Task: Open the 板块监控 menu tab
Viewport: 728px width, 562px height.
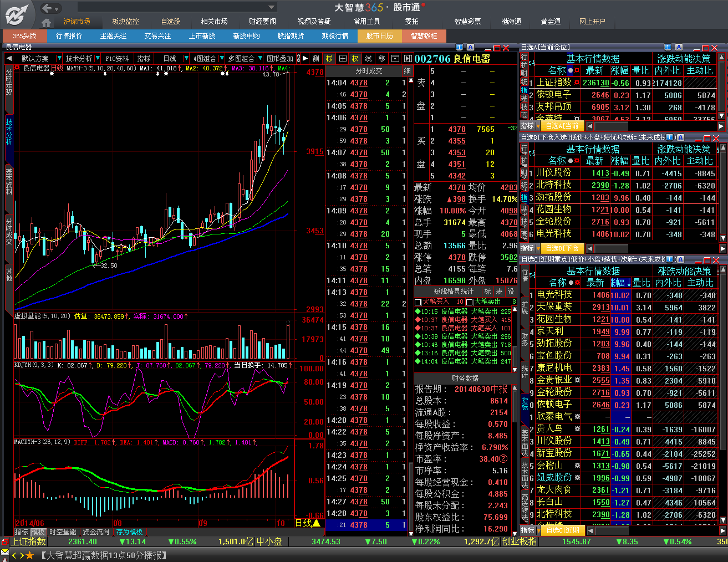Action: [x=125, y=22]
